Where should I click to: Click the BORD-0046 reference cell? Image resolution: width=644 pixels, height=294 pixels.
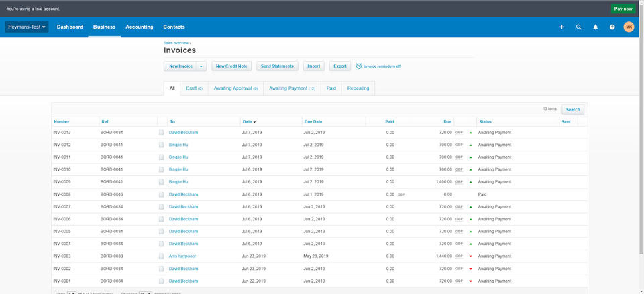[112, 194]
